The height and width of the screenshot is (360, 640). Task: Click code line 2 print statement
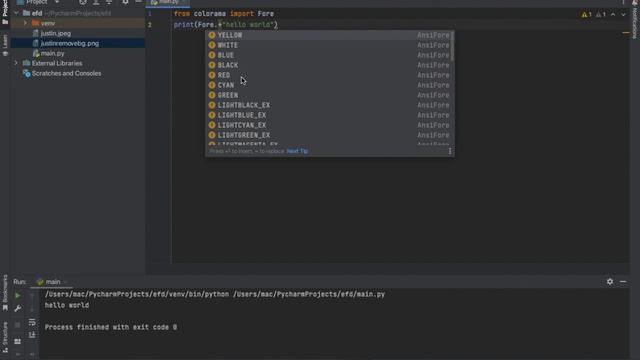click(226, 25)
